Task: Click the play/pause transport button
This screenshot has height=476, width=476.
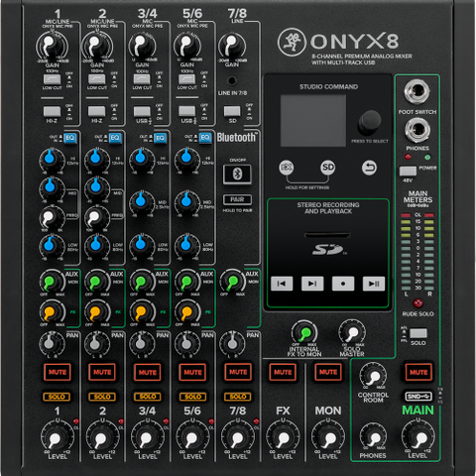Action: pos(374,284)
